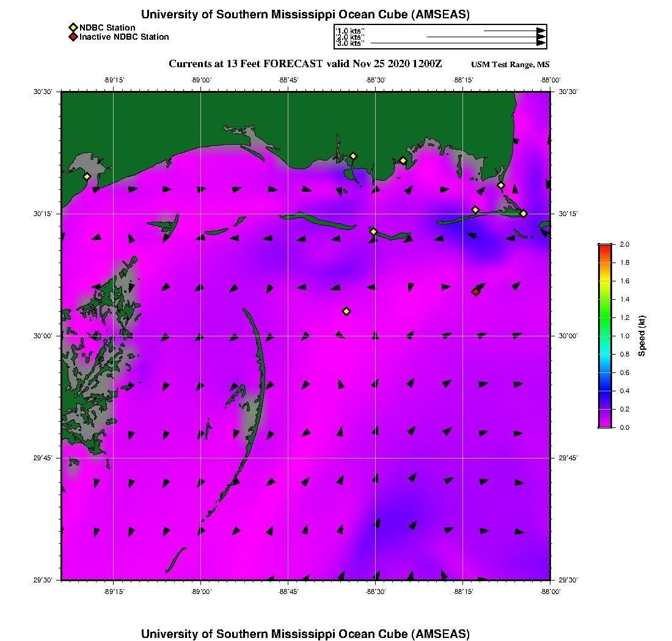Click the Speed (kt) colorbar axis label
The image size is (672, 641).
click(642, 336)
